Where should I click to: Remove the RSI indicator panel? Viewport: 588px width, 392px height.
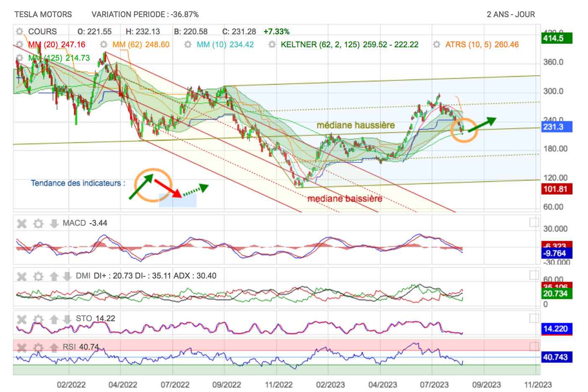(x=22, y=347)
